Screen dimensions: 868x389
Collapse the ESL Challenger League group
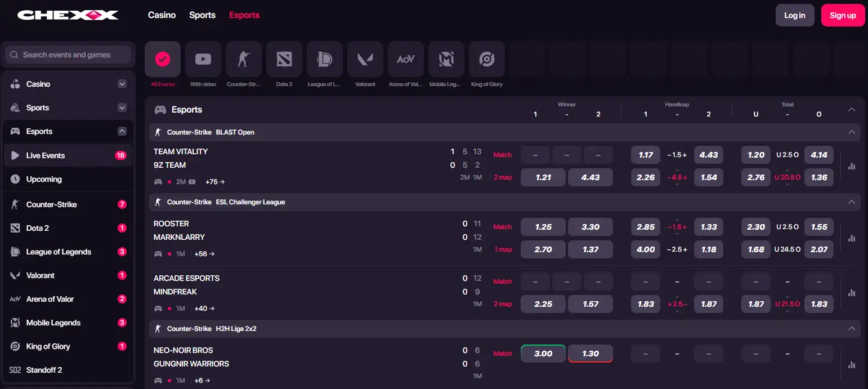[852, 202]
